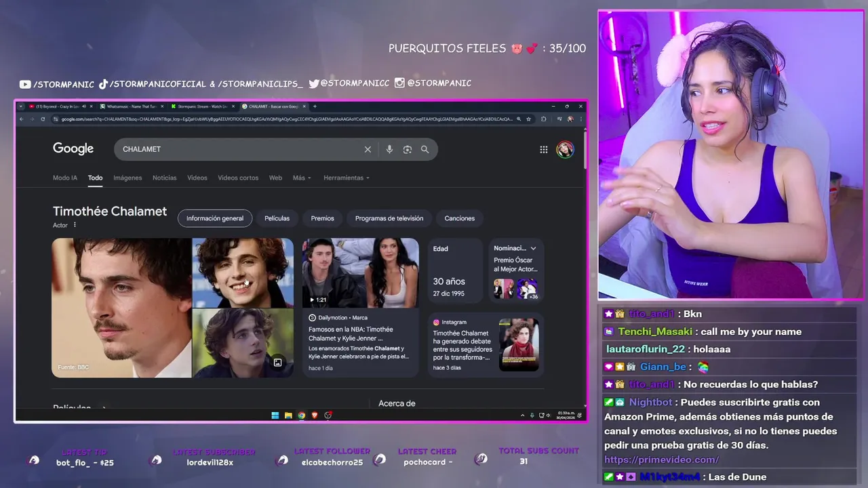This screenshot has height=488, width=868.
Task: Select the Canciones chip
Action: point(460,218)
